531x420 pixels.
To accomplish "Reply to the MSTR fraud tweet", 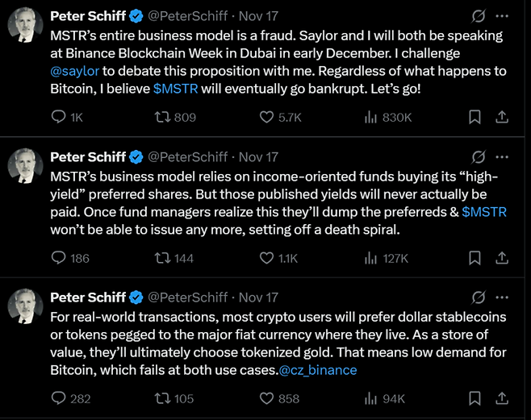I will [58, 118].
